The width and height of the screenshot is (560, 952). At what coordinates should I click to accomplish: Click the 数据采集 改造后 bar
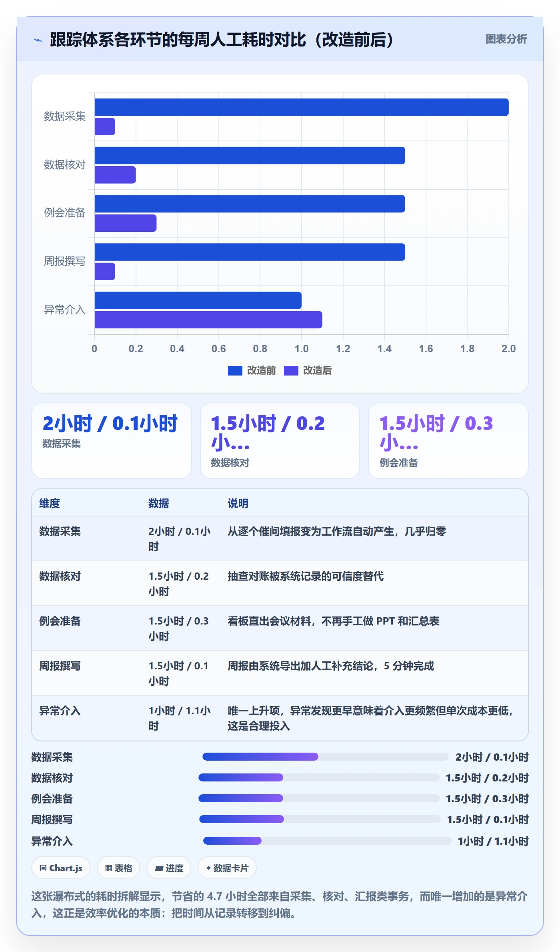point(105,127)
